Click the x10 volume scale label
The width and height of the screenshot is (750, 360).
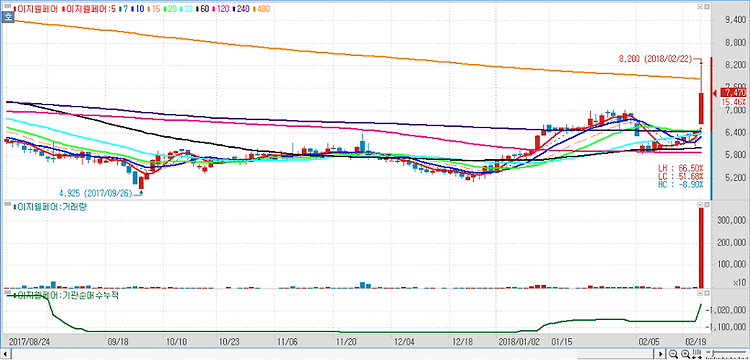[x=739, y=283]
